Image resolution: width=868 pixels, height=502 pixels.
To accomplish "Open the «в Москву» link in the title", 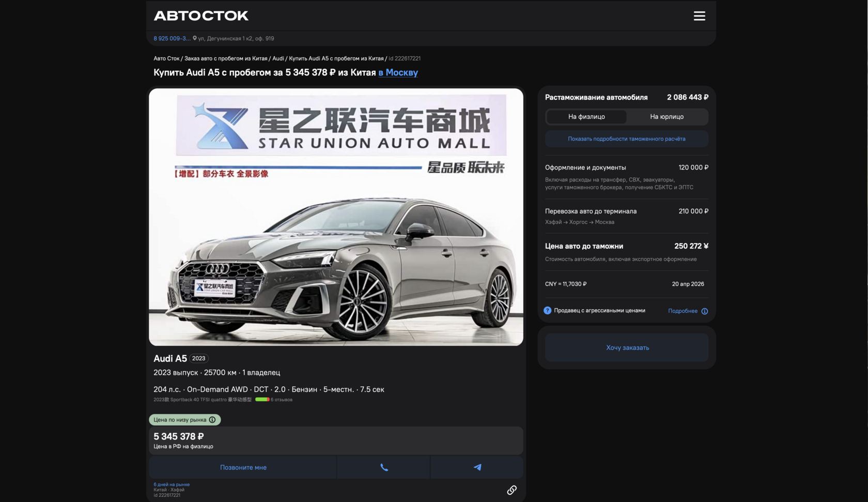I will click(x=398, y=72).
